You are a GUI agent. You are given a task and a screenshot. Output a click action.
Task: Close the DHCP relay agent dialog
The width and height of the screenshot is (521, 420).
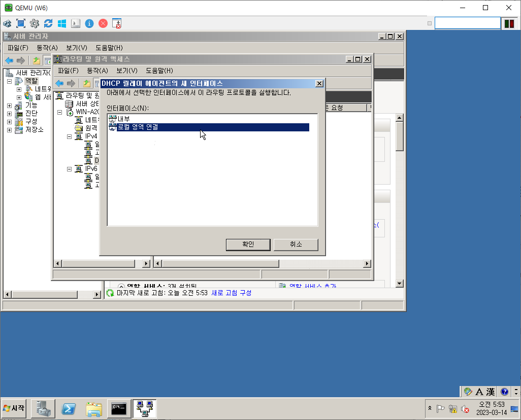319,83
